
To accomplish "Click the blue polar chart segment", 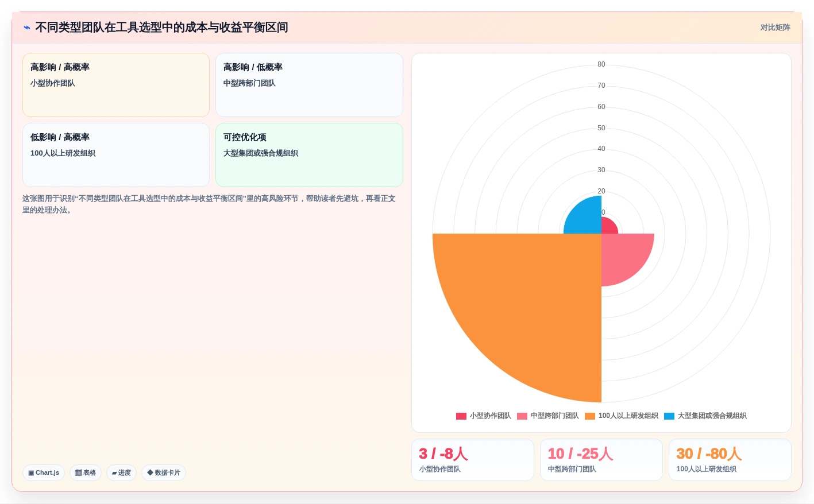I will tap(586, 218).
